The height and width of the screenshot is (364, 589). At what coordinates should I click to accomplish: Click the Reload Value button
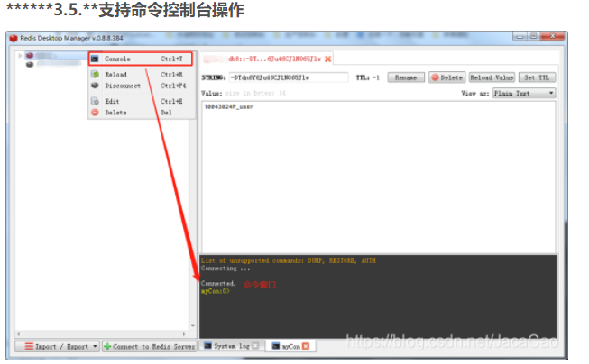[x=492, y=77]
